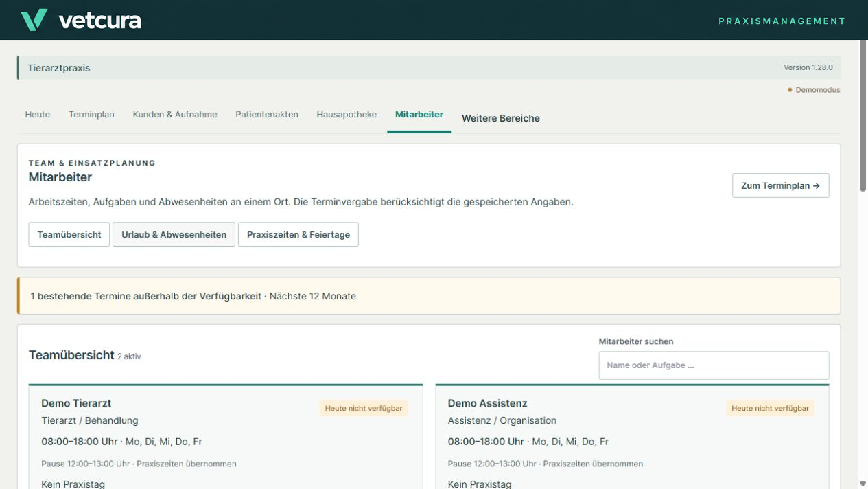The image size is (868, 489).
Task: Open the Heute tab
Action: click(x=38, y=115)
